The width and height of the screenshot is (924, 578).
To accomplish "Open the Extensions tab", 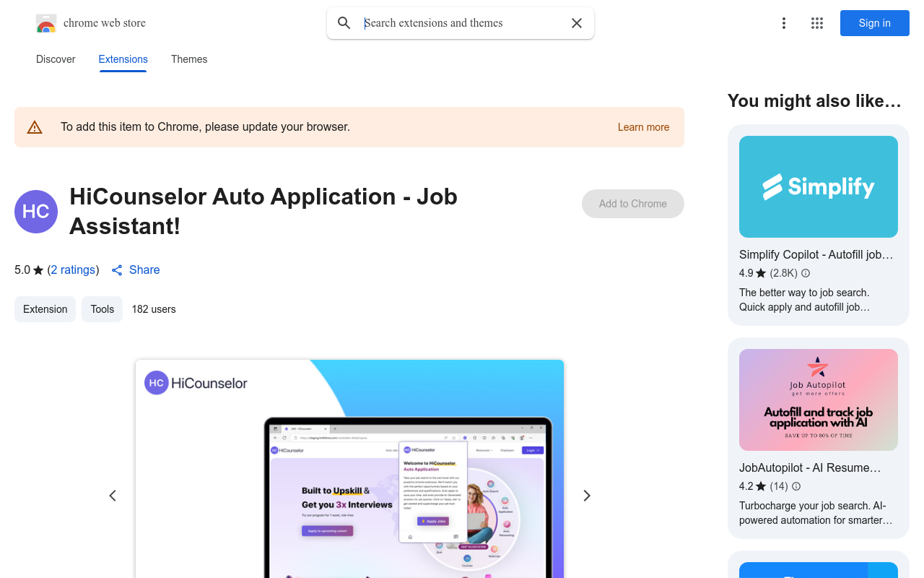I will (x=123, y=59).
